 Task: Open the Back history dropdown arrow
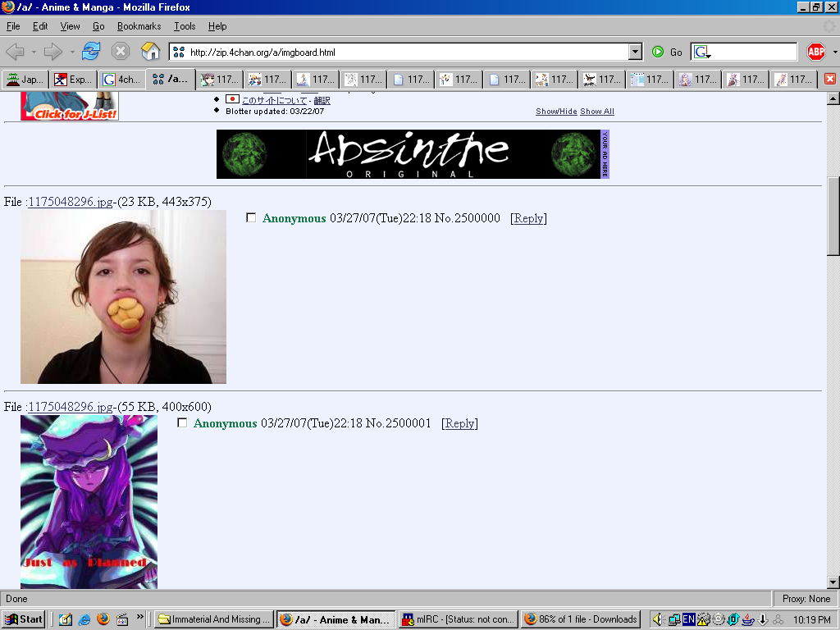coord(33,52)
